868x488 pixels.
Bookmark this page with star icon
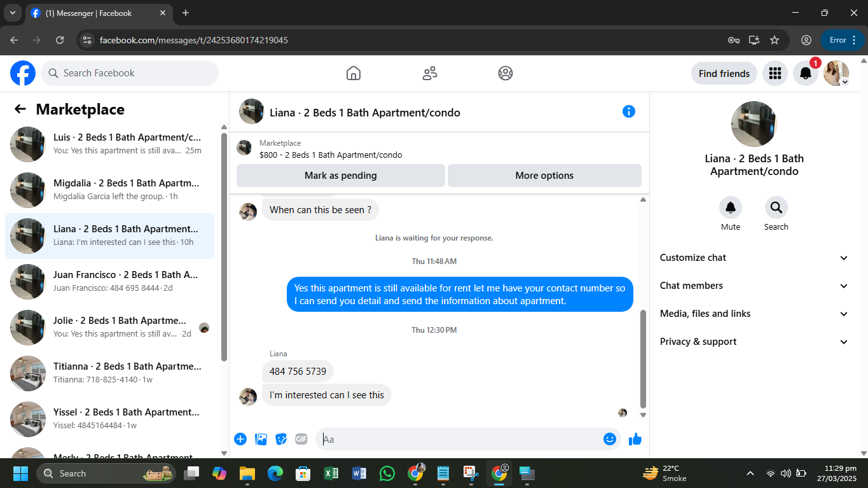775,40
